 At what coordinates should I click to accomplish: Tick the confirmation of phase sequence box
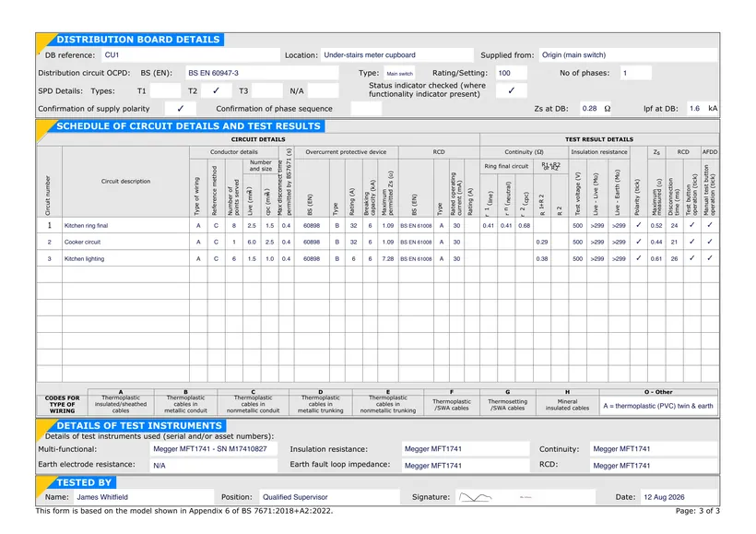click(366, 109)
